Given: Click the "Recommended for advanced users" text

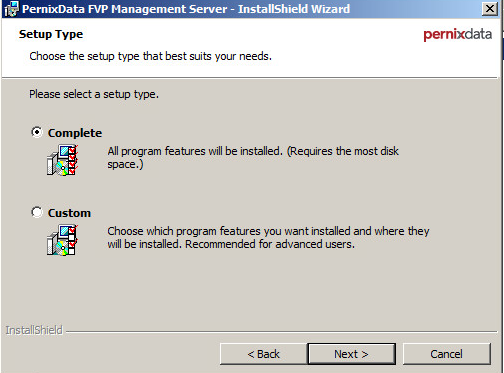Looking at the screenshot, I should tap(270, 244).
